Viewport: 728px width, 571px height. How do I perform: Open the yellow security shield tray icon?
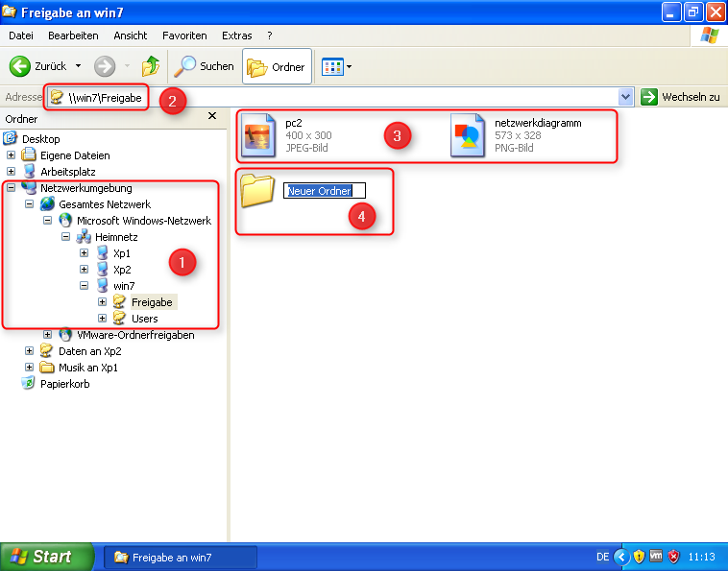[x=639, y=557]
